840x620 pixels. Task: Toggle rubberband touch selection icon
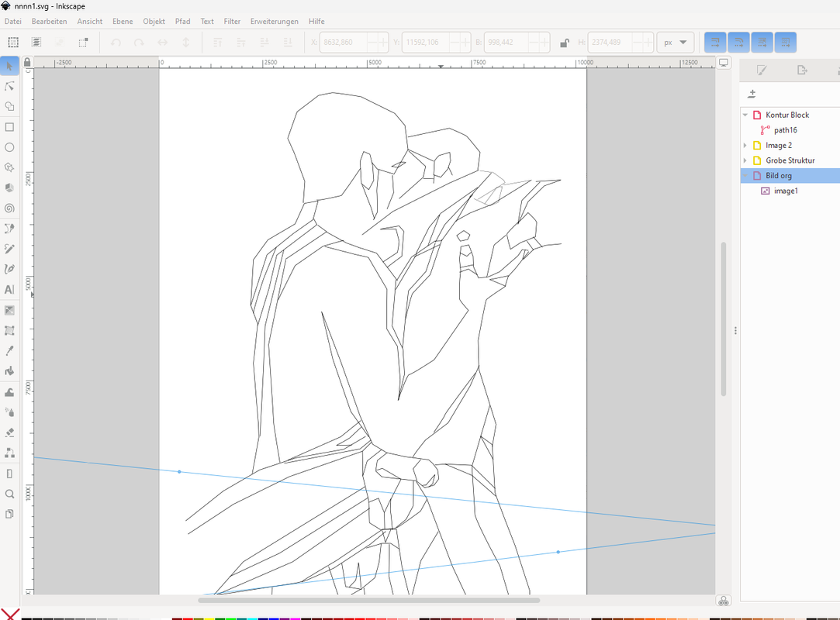tap(83, 43)
